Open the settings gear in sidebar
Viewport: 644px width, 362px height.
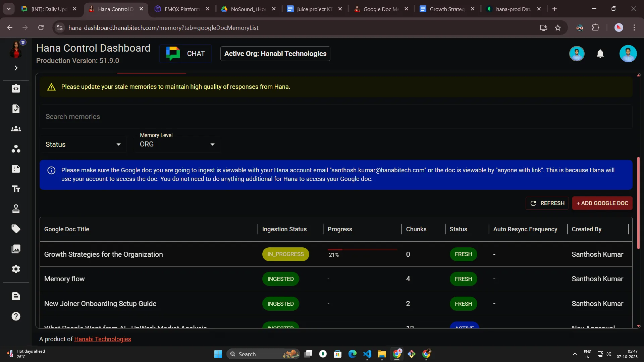click(16, 269)
